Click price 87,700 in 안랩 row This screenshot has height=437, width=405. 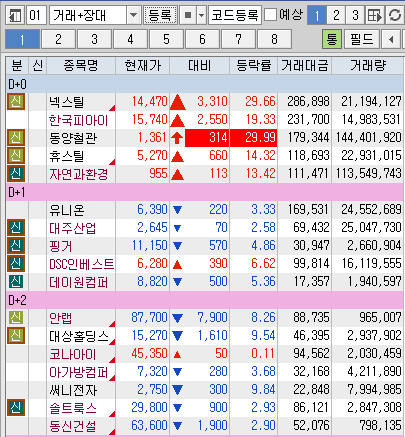[149, 317]
